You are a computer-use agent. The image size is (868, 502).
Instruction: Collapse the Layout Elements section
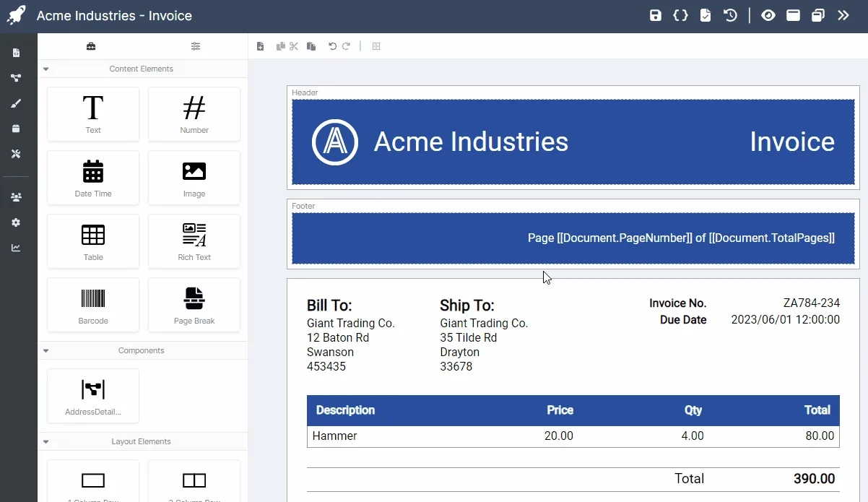(x=46, y=442)
